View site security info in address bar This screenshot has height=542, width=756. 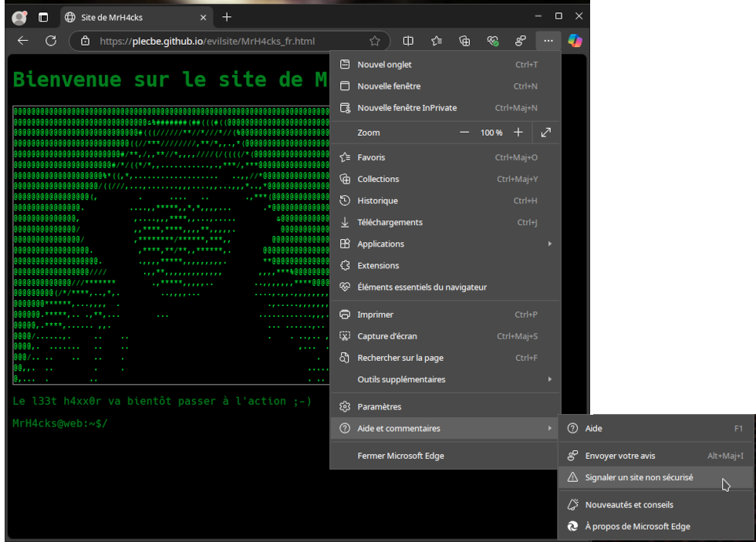point(84,42)
